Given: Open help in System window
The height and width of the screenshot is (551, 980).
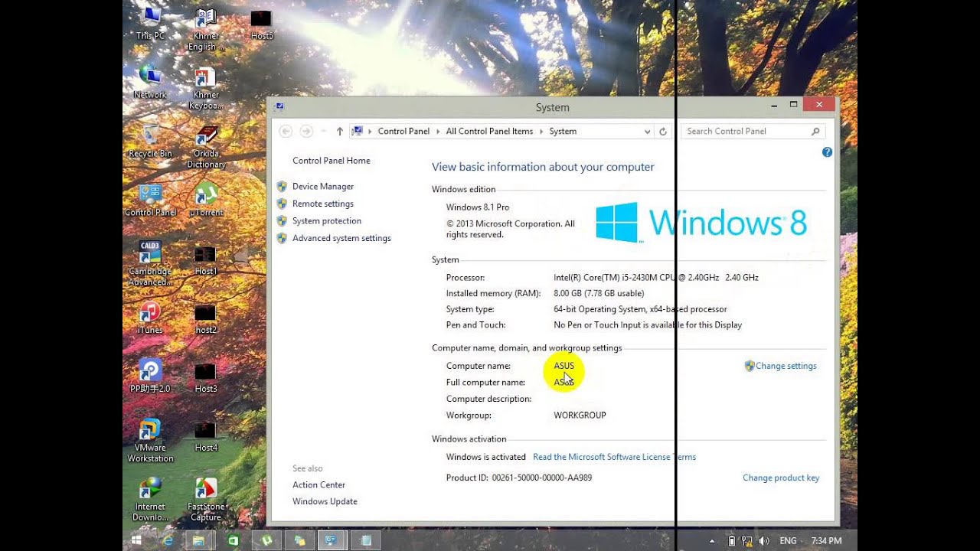Looking at the screenshot, I should click(x=827, y=152).
